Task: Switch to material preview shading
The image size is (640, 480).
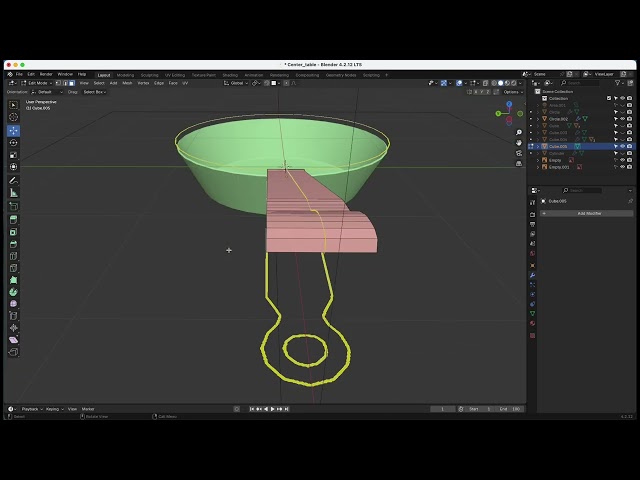Action: pyautogui.click(x=507, y=83)
